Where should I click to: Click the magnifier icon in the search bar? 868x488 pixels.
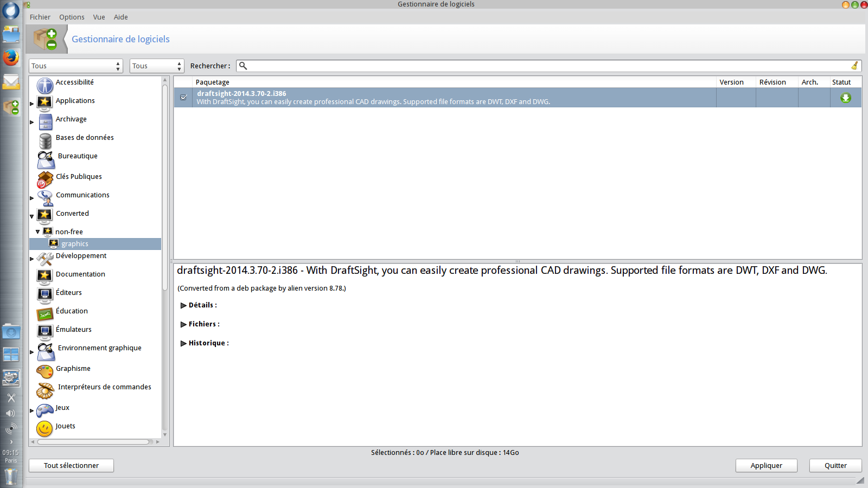pyautogui.click(x=243, y=66)
